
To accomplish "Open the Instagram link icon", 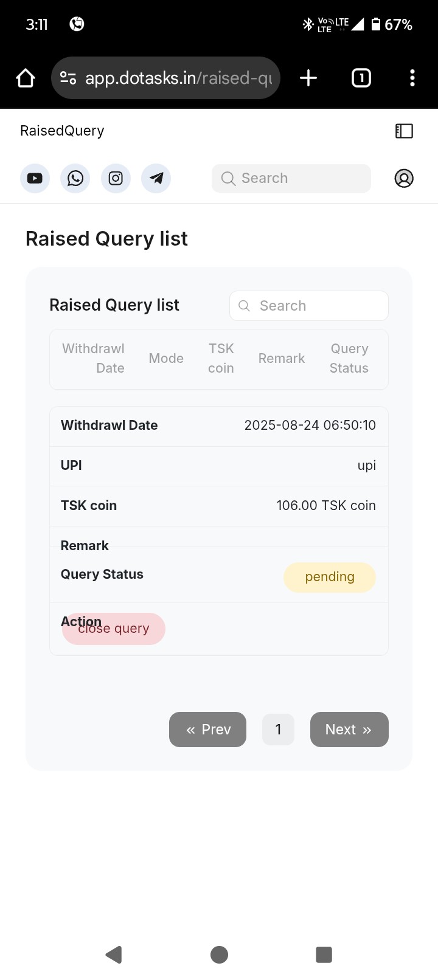I will tap(116, 178).
